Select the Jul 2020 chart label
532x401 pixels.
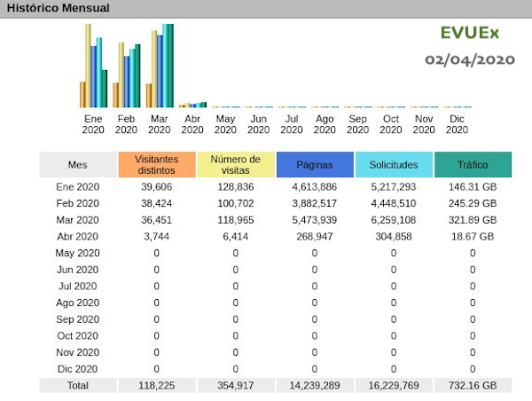292,124
